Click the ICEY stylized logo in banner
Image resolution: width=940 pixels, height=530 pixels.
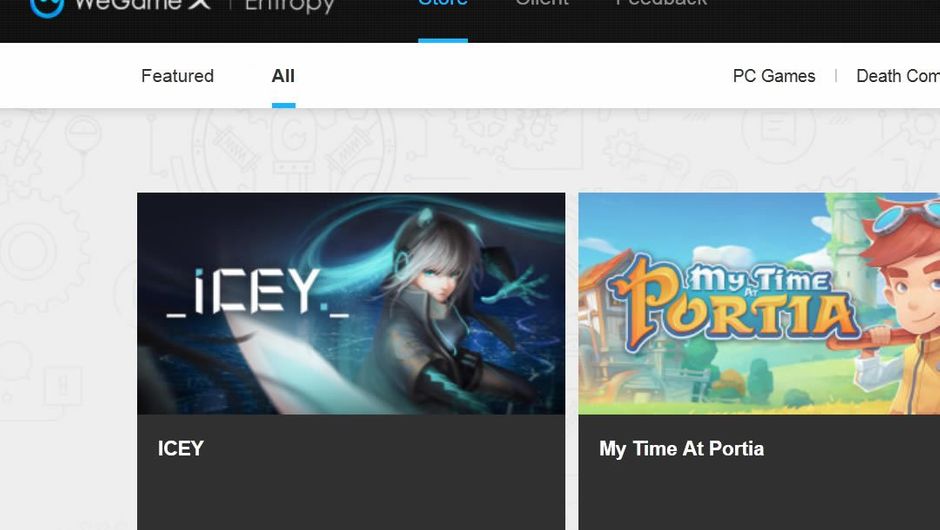[x=257, y=292]
